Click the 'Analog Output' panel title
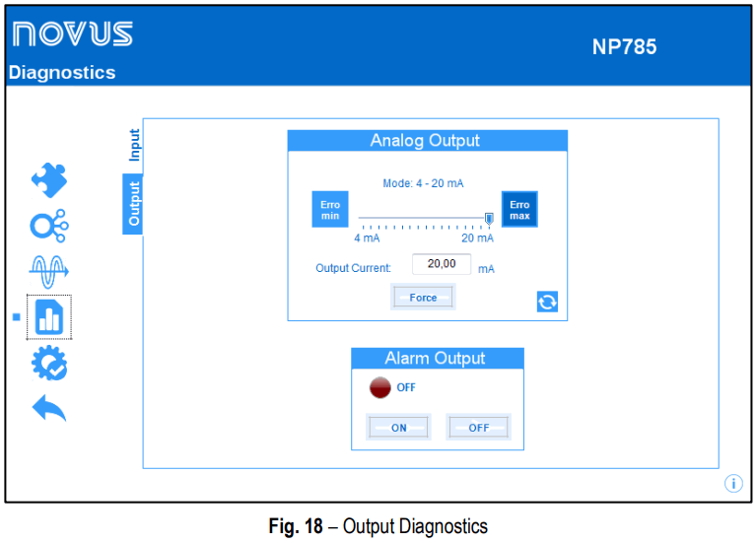This screenshot has height=543, width=756. tap(425, 140)
